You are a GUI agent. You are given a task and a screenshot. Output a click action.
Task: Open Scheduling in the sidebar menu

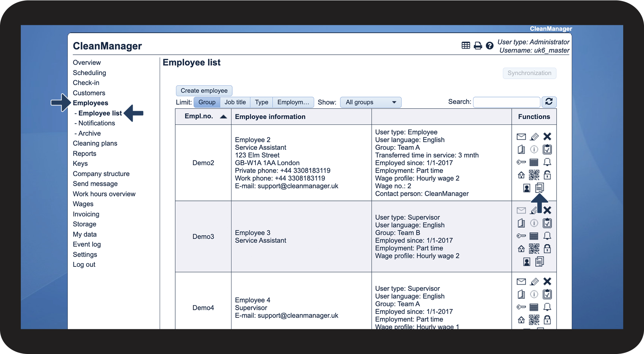89,73
